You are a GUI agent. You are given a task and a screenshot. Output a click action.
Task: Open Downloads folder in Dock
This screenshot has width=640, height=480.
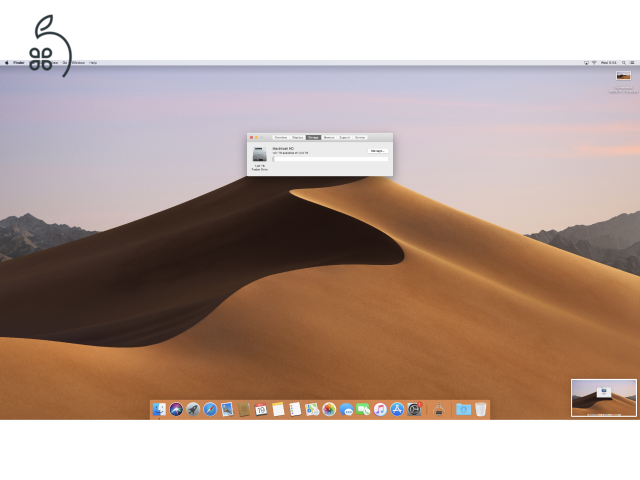[x=463, y=409]
